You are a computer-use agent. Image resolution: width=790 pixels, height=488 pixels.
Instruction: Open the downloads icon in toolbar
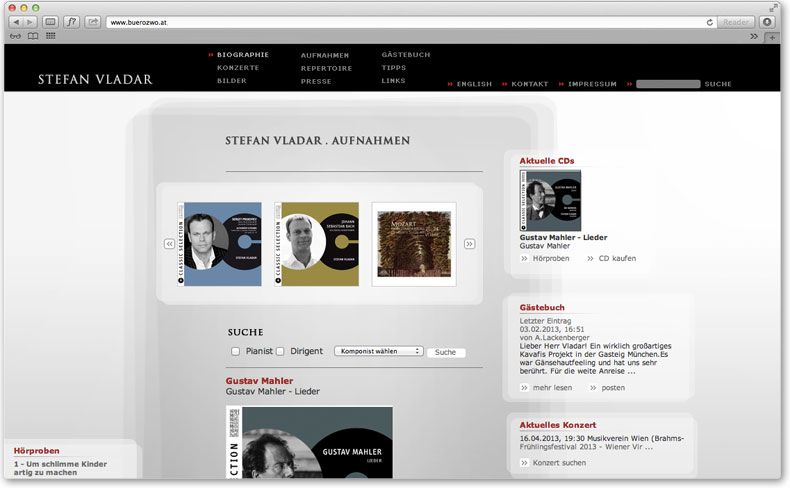(767, 22)
